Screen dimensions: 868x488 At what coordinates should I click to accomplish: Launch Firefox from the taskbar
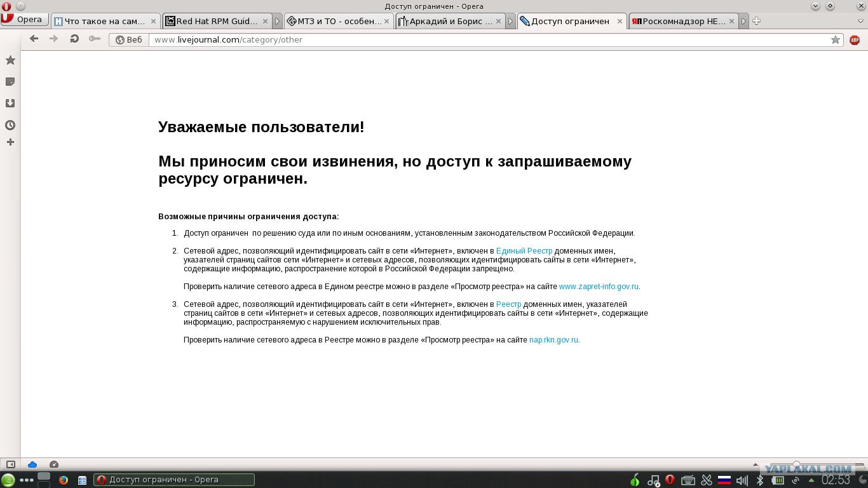pos(64,480)
